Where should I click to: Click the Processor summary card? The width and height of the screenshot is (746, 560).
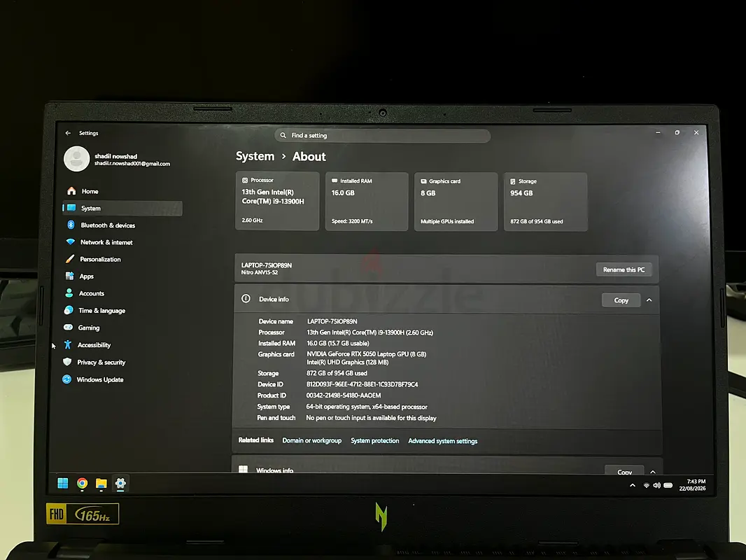coord(277,202)
